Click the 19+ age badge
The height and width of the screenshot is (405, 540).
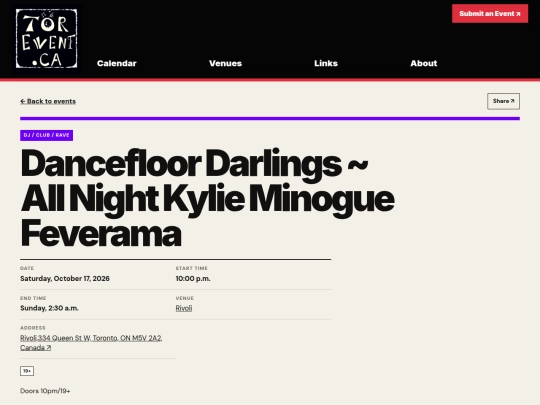[27, 371]
